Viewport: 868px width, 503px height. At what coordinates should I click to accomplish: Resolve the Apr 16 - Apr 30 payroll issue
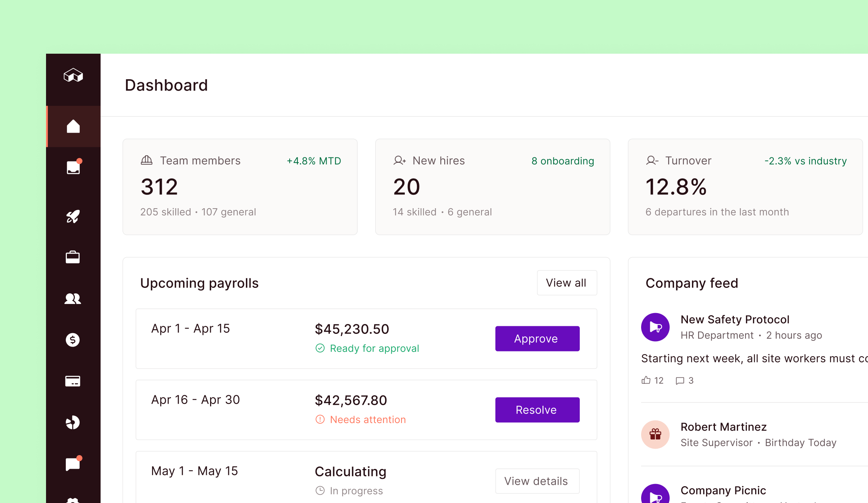537,409
